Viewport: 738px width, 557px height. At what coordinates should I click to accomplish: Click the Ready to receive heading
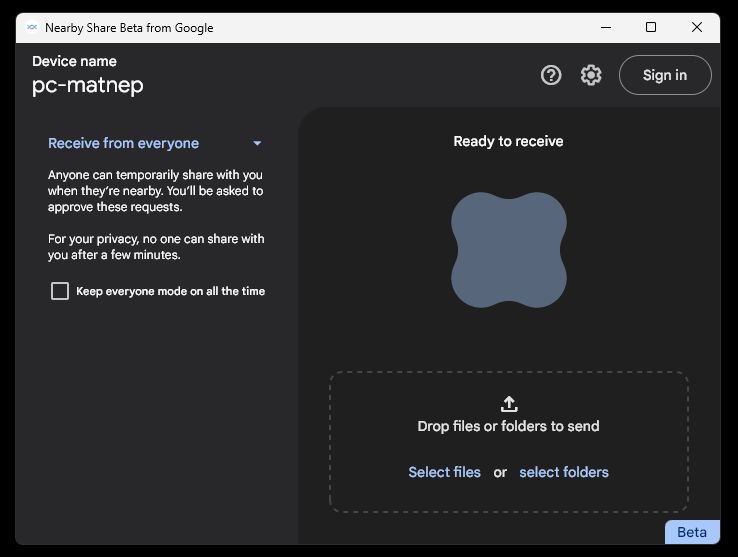[x=508, y=141]
